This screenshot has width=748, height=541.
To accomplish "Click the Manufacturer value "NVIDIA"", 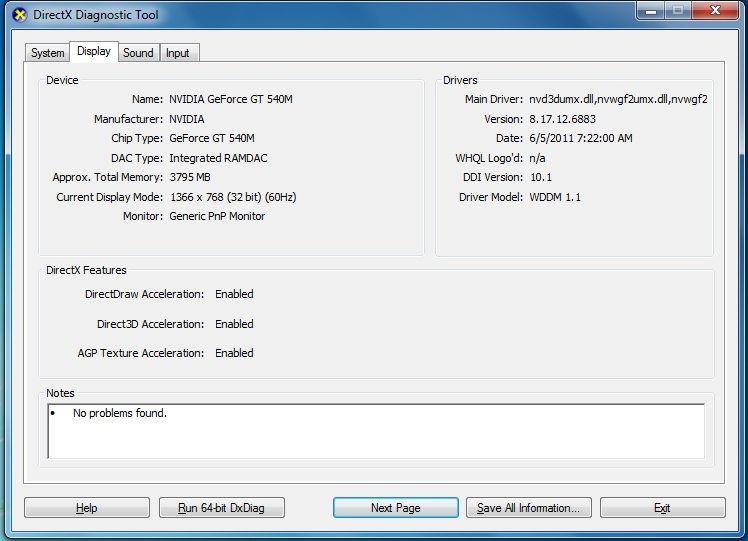I will point(187,119).
